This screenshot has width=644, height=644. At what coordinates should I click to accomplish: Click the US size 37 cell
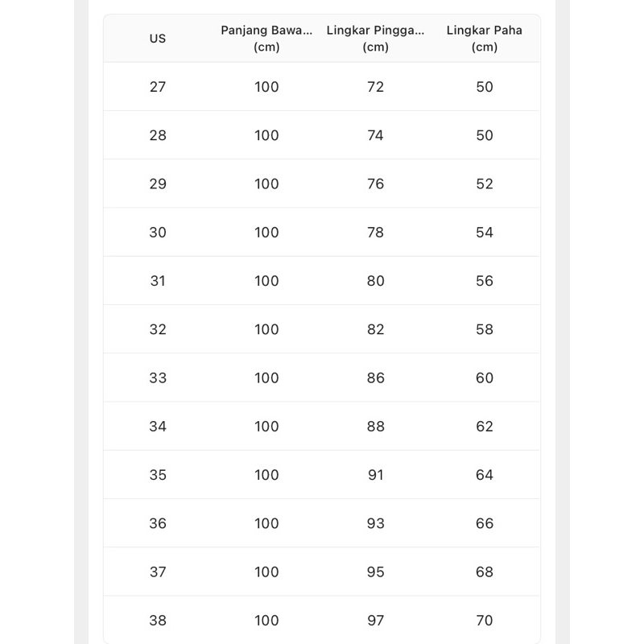coord(158,572)
